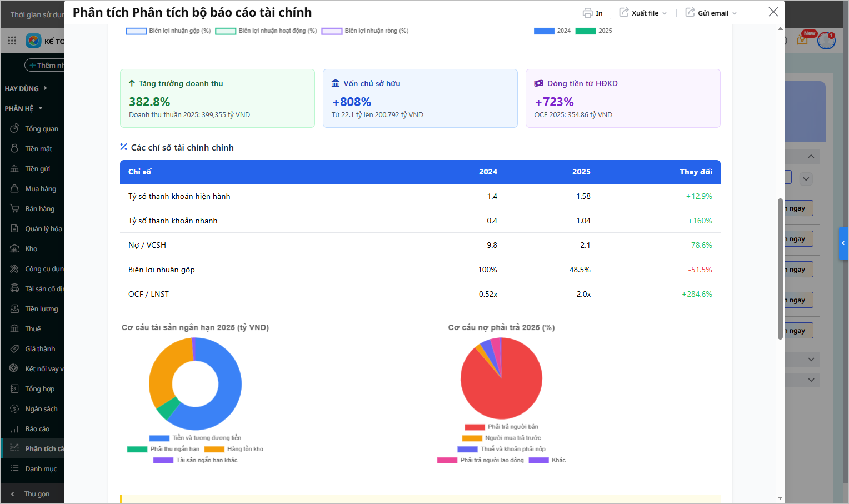The width and height of the screenshot is (849, 504).
Task: Click the Thuế tax icon
Action: pyautogui.click(x=14, y=329)
